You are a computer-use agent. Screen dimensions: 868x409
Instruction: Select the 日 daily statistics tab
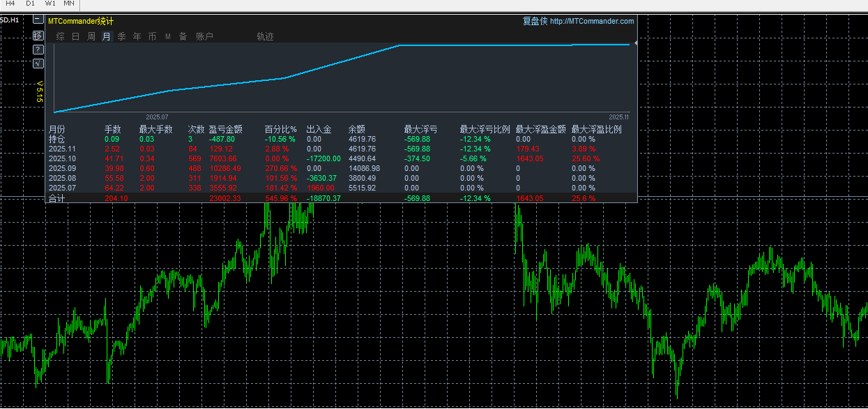click(x=75, y=36)
